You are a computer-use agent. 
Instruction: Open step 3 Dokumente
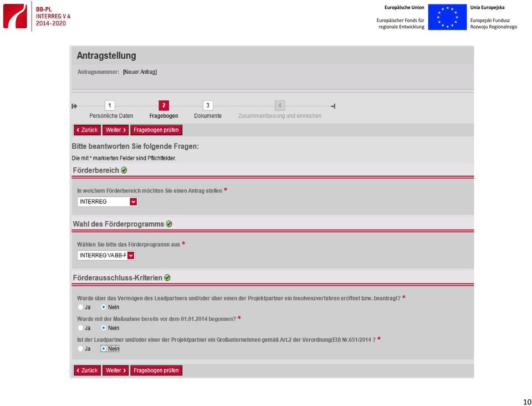click(208, 105)
